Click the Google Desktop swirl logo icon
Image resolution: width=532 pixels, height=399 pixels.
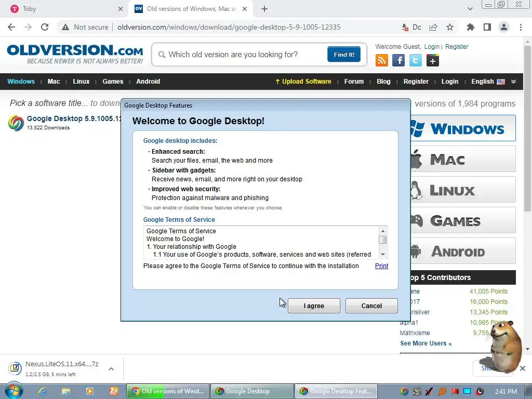point(16,123)
